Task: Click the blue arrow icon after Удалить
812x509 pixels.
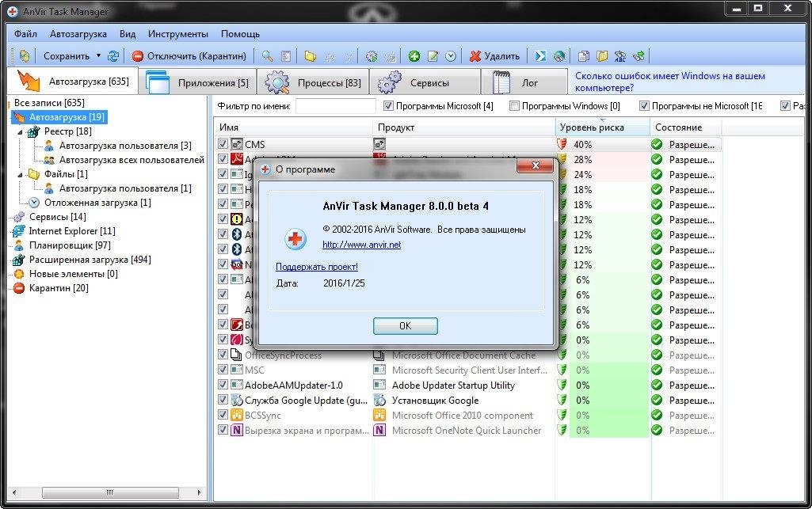Action: (540, 56)
